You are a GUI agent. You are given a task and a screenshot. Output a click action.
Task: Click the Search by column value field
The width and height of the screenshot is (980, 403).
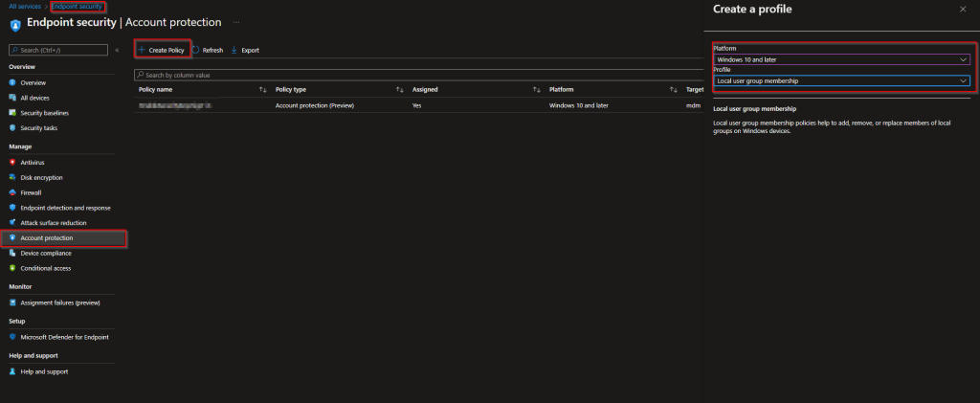pos(383,74)
